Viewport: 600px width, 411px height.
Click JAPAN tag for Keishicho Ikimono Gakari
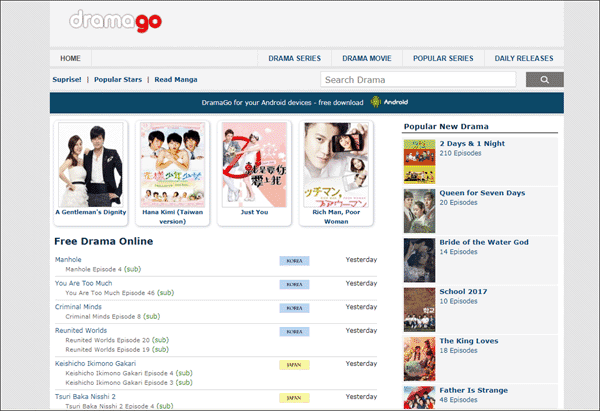pyautogui.click(x=294, y=365)
